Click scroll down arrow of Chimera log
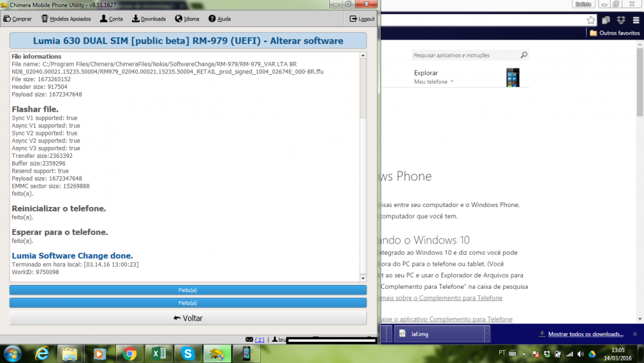The height and width of the screenshot is (363, 644). click(x=363, y=279)
